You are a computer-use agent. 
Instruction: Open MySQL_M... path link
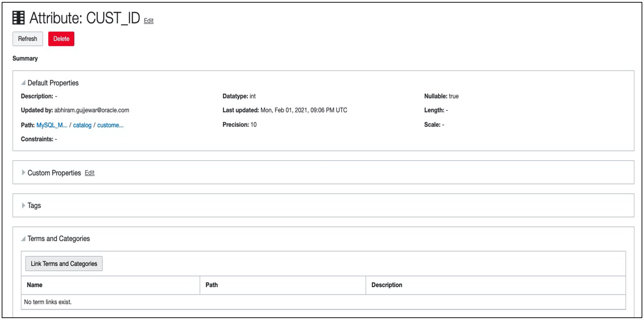(x=52, y=125)
